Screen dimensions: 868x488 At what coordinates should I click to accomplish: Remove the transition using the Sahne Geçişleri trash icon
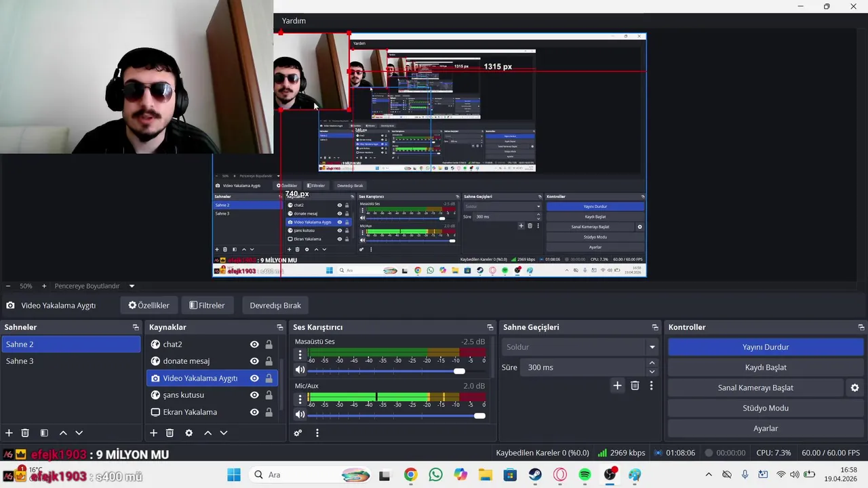click(x=635, y=386)
